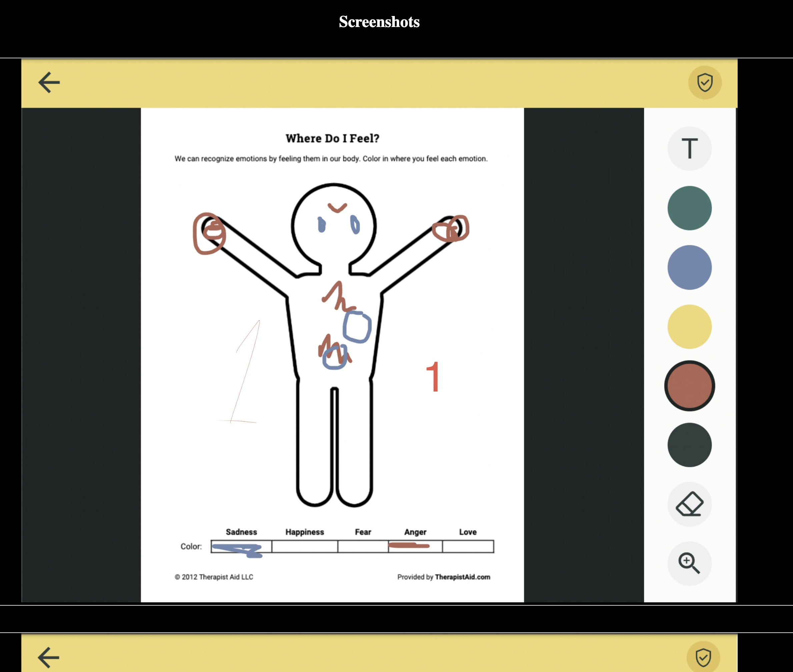Viewport: 793px width, 672px height.
Task: Click the back arrow in top header
Action: [49, 82]
